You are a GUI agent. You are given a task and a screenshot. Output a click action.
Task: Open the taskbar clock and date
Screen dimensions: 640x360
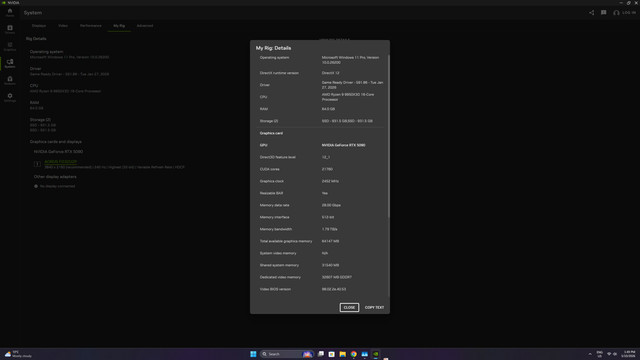click(x=629, y=354)
